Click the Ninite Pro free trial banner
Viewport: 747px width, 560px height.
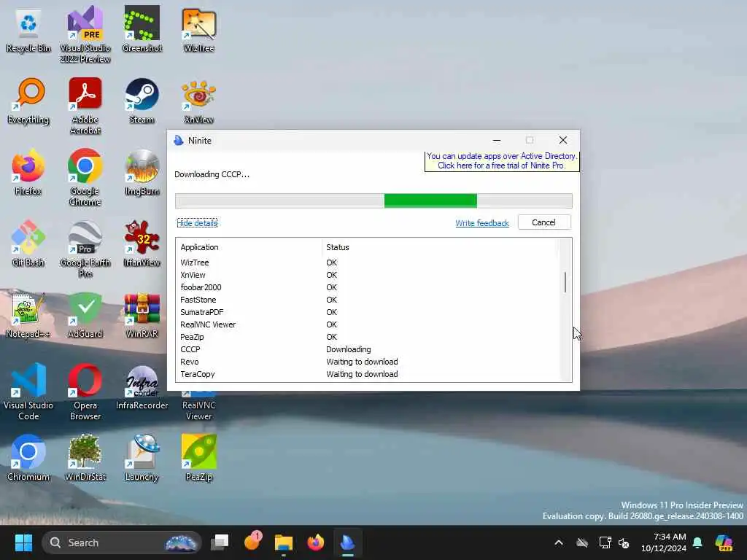pyautogui.click(x=502, y=161)
